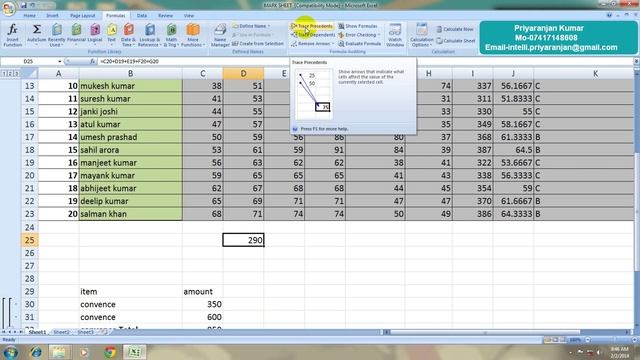The height and width of the screenshot is (360, 640).
Task: Open Date & Time functions
Action: tap(128, 35)
